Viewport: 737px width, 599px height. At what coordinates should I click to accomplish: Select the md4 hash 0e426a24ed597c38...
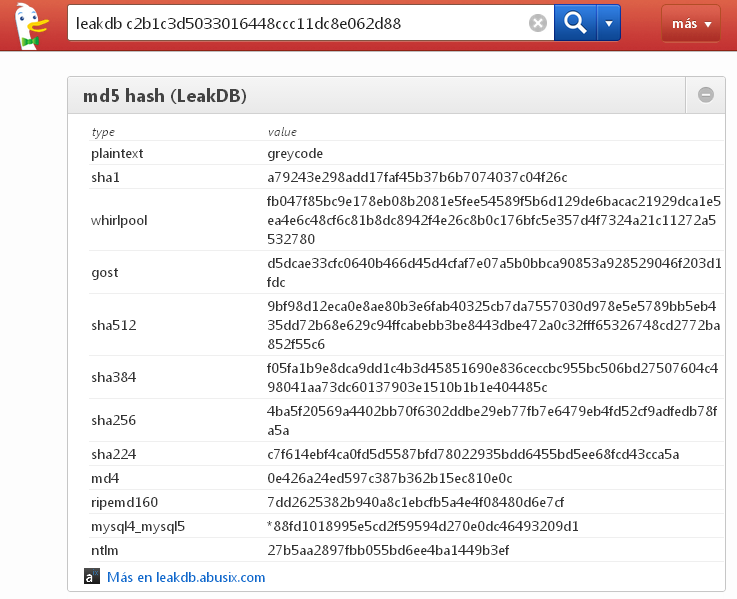point(390,478)
